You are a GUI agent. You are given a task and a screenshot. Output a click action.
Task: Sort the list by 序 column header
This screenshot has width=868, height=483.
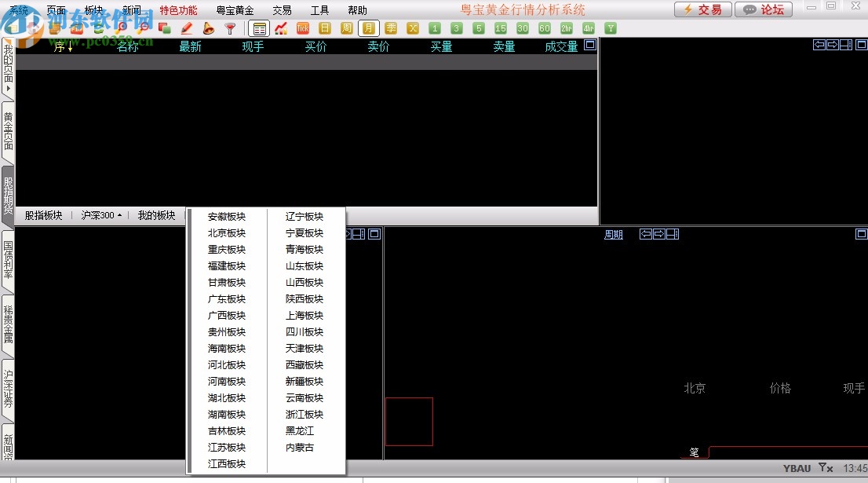coord(58,46)
